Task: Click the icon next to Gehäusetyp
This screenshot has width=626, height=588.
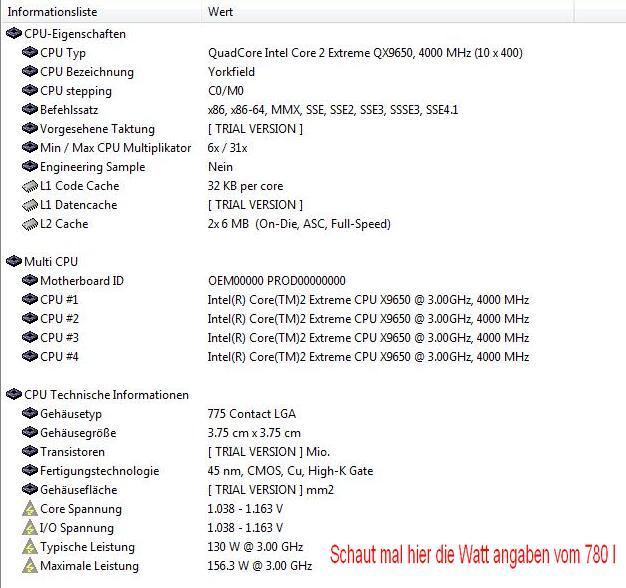Action: tap(30, 414)
